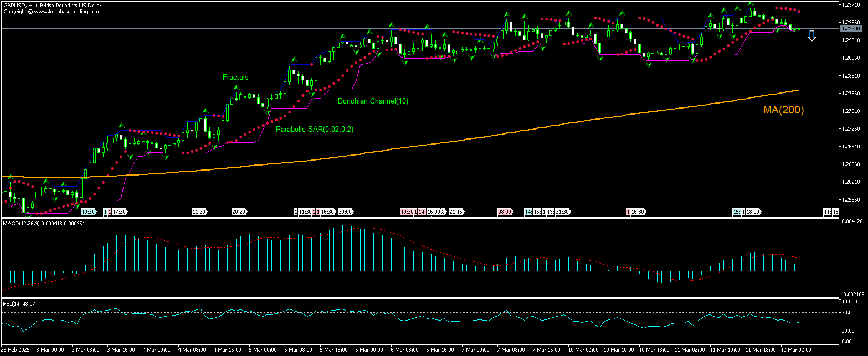Select the 20:00 event marker
868x356 pixels.
(x=345, y=212)
